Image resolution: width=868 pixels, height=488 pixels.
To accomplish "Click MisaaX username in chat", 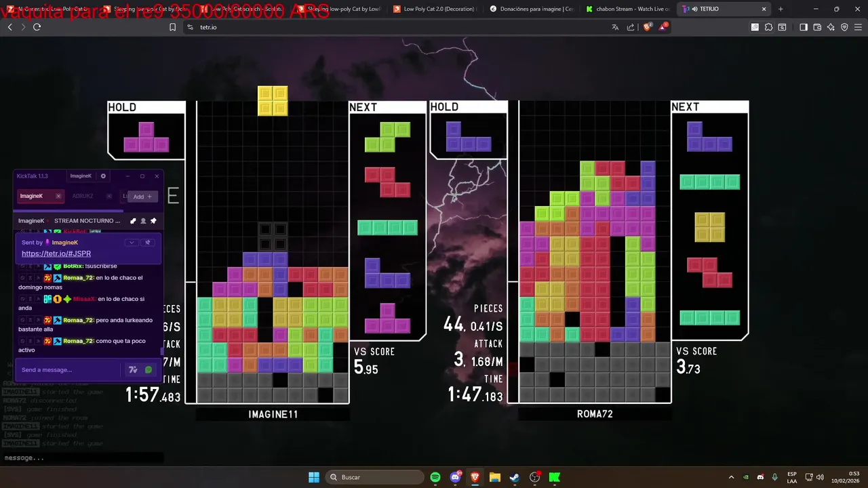I will coord(84,299).
